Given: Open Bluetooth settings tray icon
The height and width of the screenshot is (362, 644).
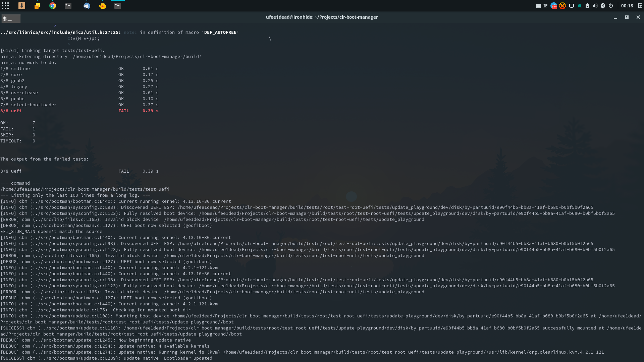Looking at the screenshot, I should point(603,6).
